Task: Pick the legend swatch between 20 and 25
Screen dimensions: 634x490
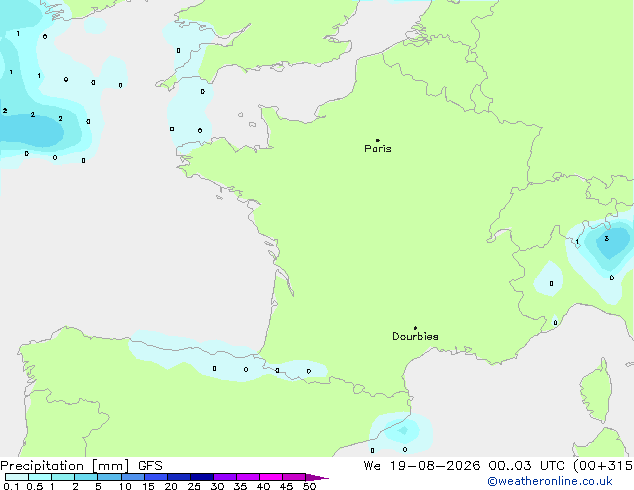Action: [178, 477]
